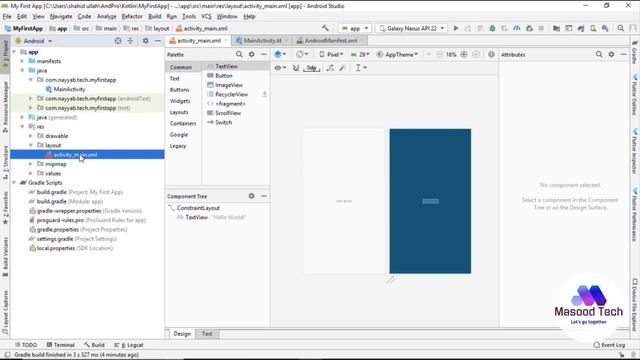Open AppTheme dropdown
The image size is (640, 360).
(x=397, y=54)
